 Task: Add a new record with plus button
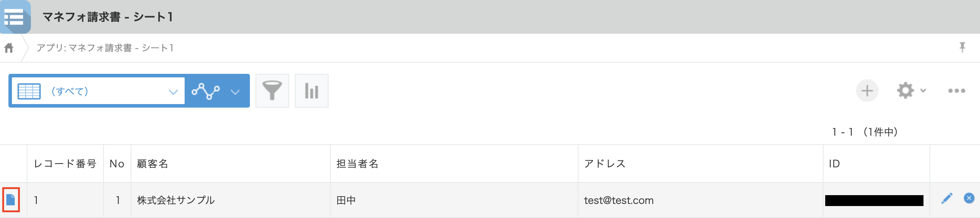867,91
